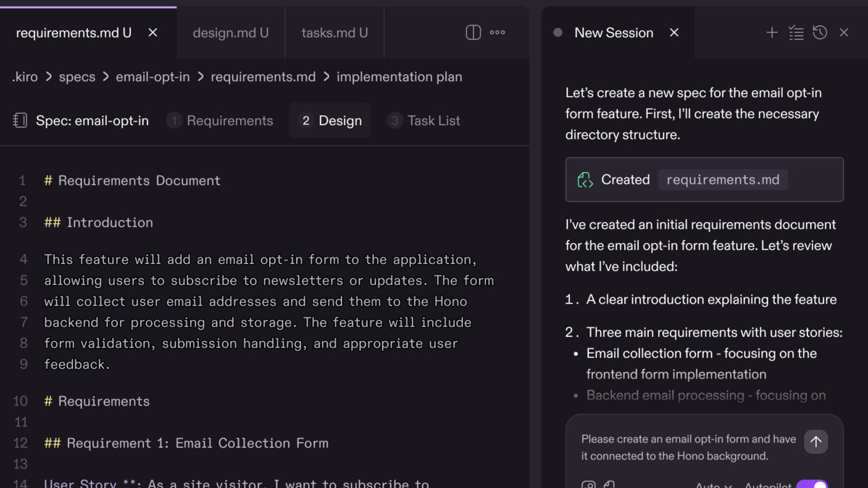Expand chevron after specs breadcrumb

coord(106,77)
